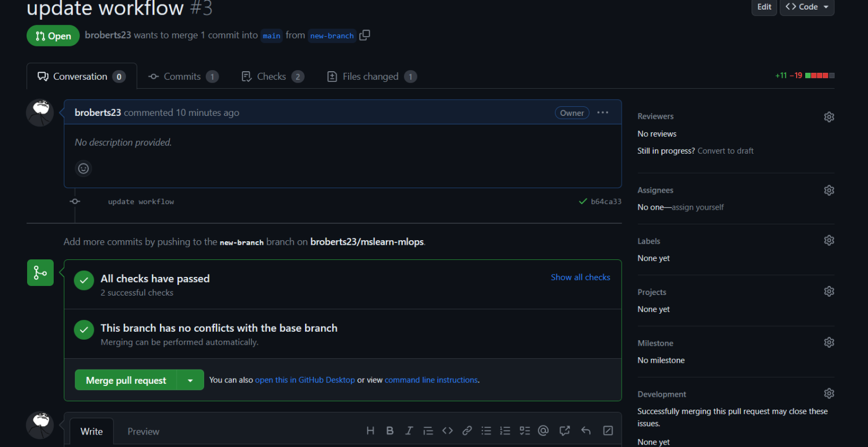Open saved replies from the editor toolbar
The width and height of the screenshot is (868, 447).
[586, 431]
